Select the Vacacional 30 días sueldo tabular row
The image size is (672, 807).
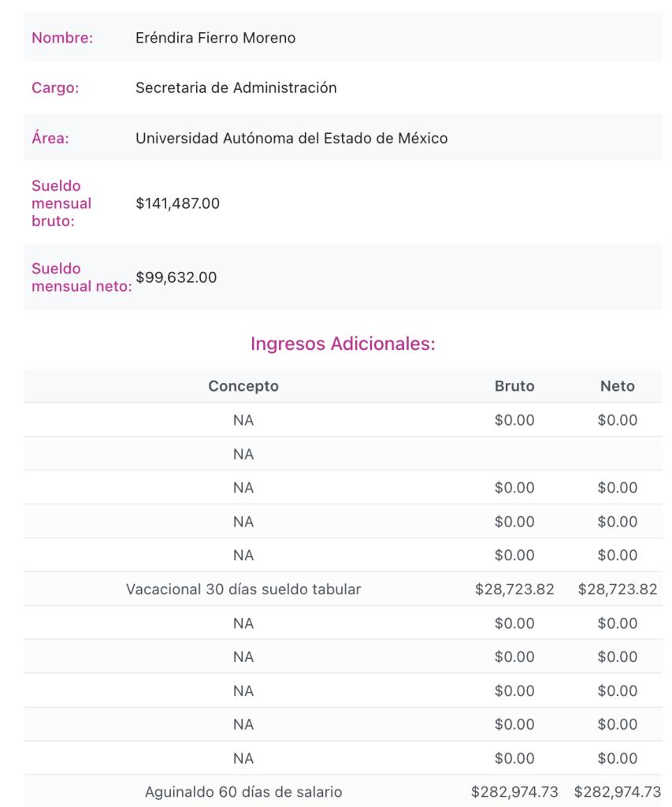243,589
